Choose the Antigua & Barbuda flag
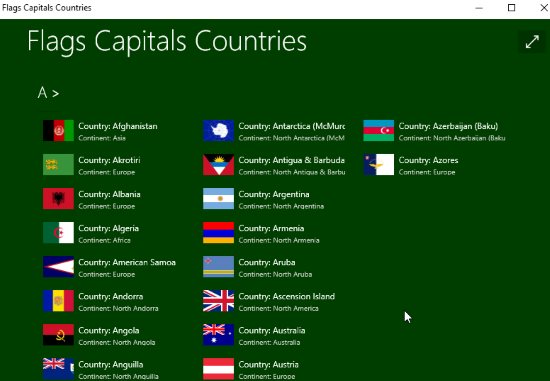550x381 pixels. [x=219, y=165]
